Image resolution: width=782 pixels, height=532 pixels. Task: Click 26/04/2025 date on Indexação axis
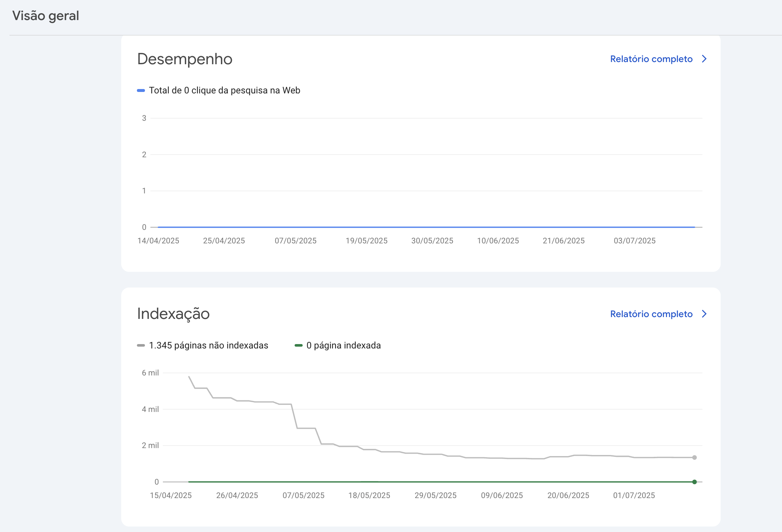(237, 496)
